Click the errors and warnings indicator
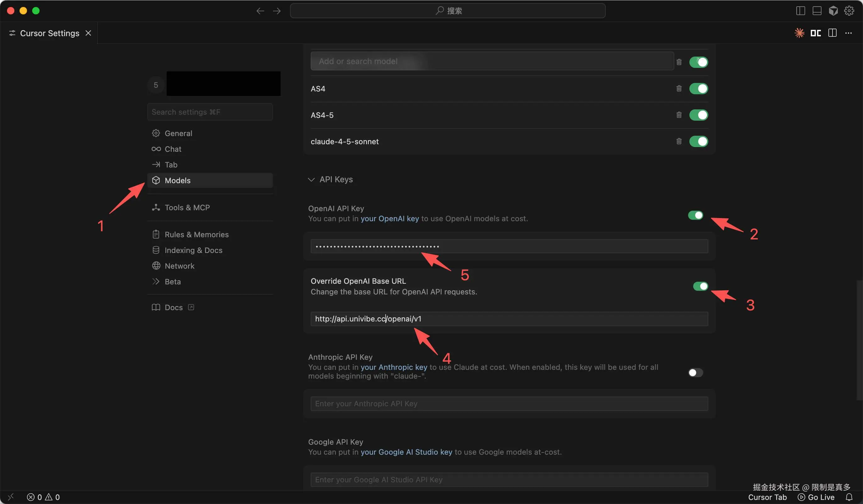 [x=43, y=497]
